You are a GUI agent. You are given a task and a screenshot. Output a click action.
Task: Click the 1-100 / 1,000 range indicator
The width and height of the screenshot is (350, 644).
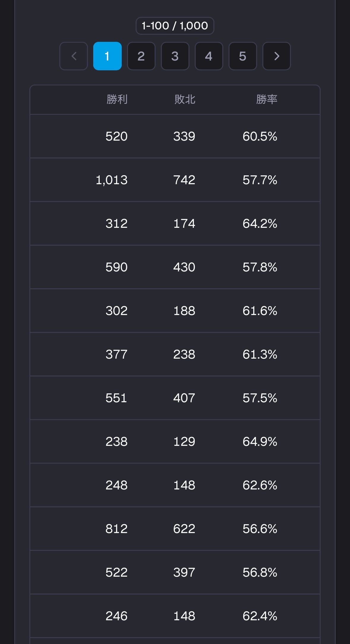pyautogui.click(x=175, y=26)
